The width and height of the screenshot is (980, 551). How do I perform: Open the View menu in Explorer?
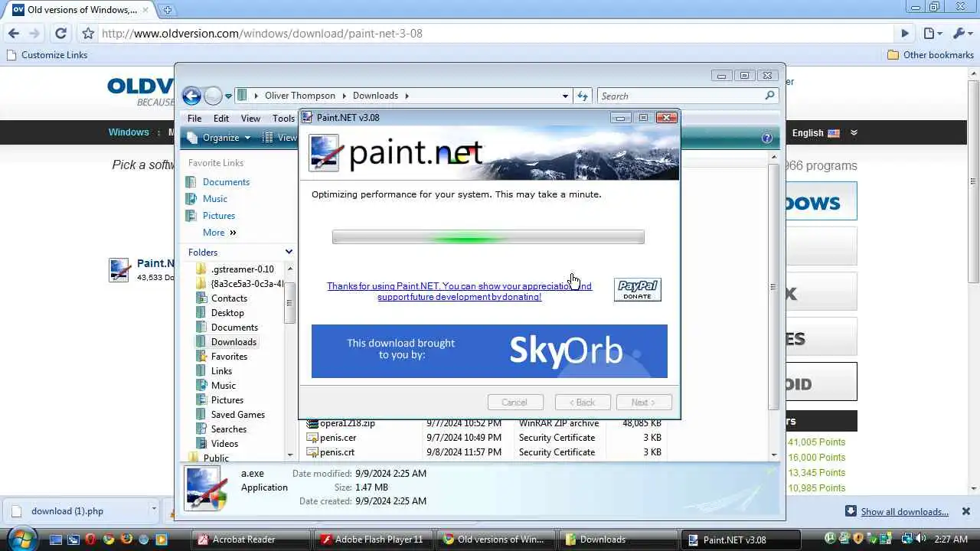tap(250, 119)
